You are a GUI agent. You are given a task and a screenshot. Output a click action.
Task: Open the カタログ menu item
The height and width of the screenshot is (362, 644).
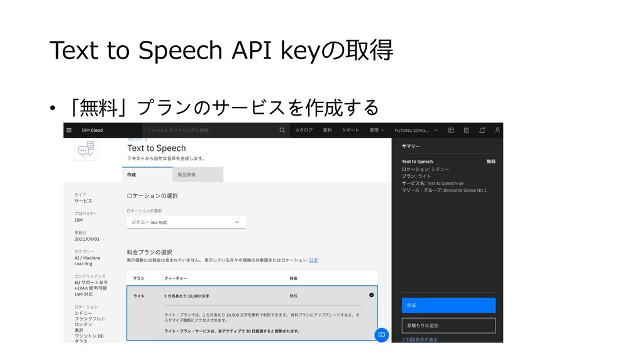pyautogui.click(x=304, y=130)
